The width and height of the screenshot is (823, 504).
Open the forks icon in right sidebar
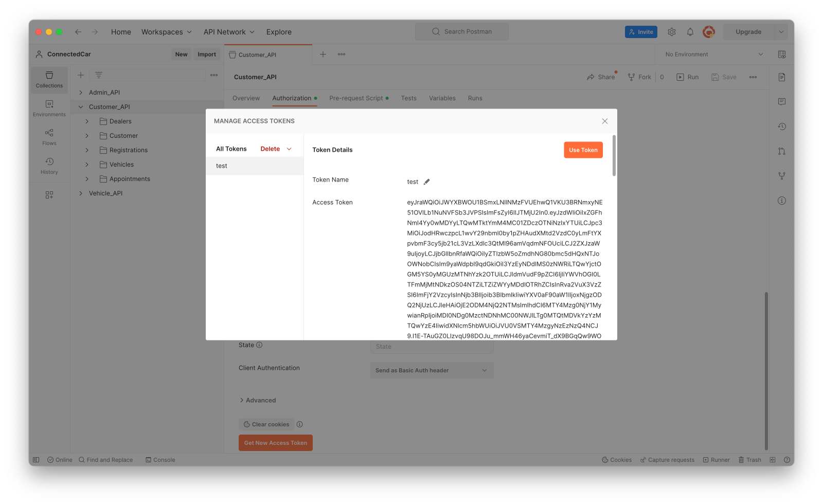782,176
